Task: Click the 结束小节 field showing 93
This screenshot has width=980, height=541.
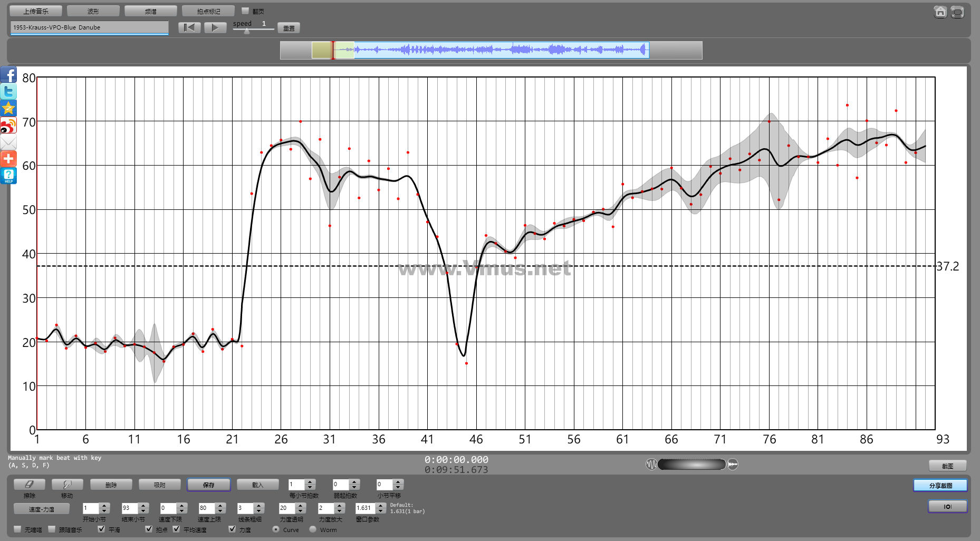Action: click(x=130, y=508)
